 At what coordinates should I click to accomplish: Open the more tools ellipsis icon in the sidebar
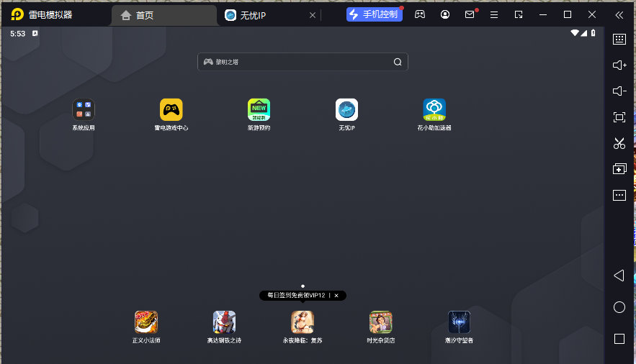coord(619,195)
